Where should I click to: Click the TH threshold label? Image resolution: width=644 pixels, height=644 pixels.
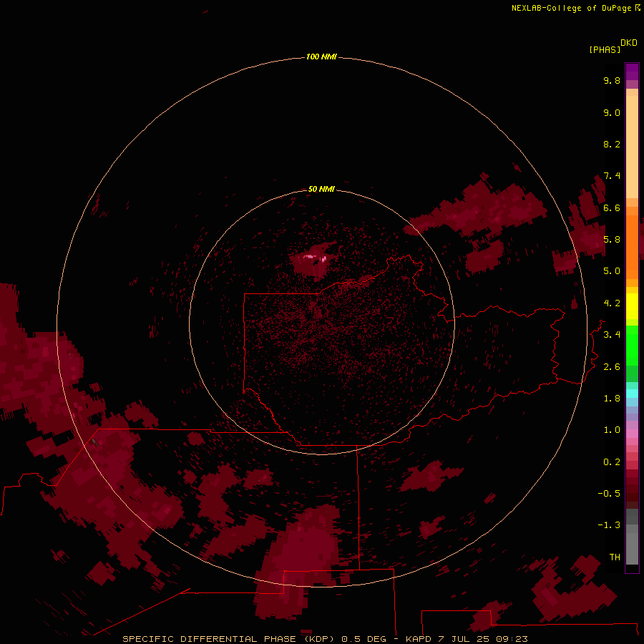pyautogui.click(x=615, y=557)
